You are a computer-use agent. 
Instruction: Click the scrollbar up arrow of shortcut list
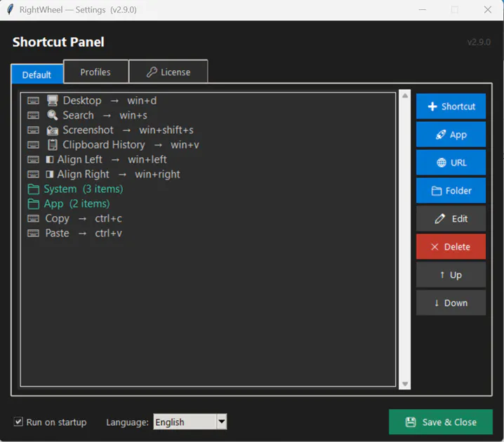(x=405, y=95)
